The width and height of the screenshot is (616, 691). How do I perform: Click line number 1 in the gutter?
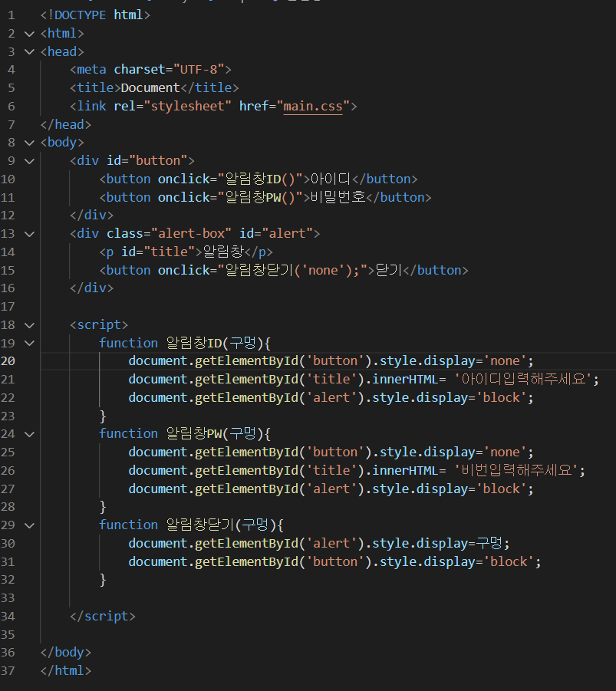coord(12,15)
